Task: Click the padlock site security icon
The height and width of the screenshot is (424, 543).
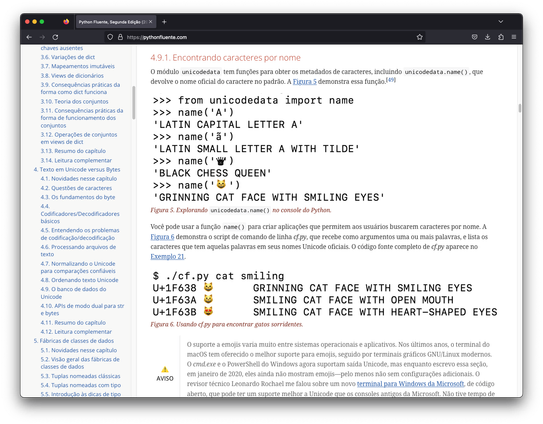Action: (x=120, y=37)
